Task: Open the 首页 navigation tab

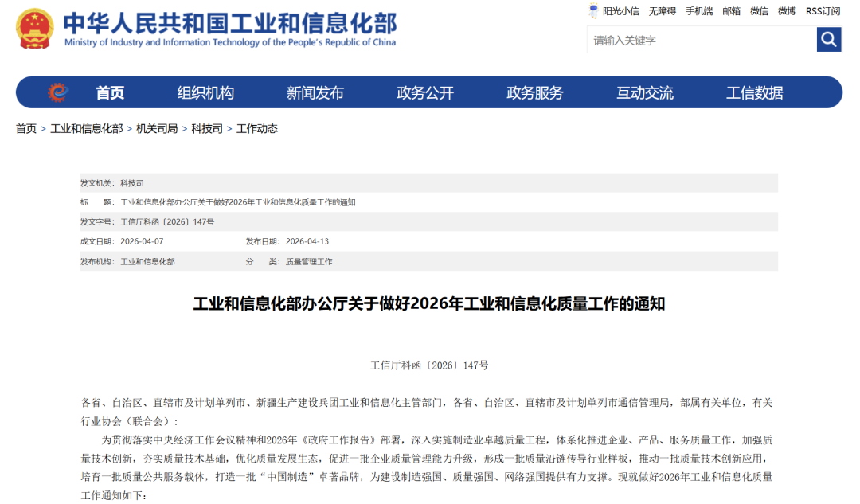Action: click(x=110, y=92)
